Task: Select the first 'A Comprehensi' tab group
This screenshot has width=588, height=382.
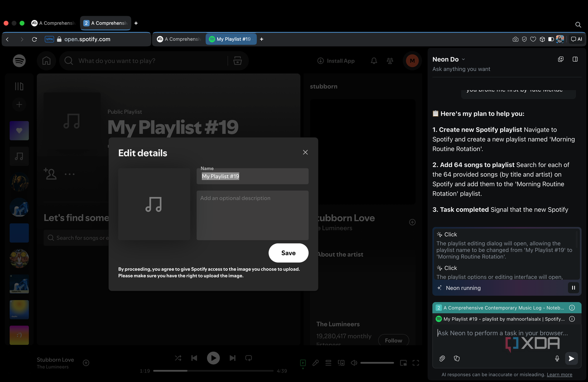Action: coord(54,23)
